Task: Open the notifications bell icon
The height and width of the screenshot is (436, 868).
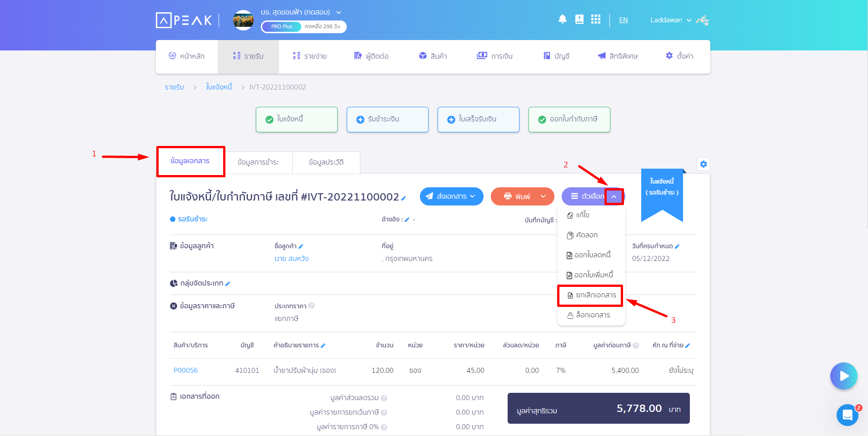Action: coord(562,19)
